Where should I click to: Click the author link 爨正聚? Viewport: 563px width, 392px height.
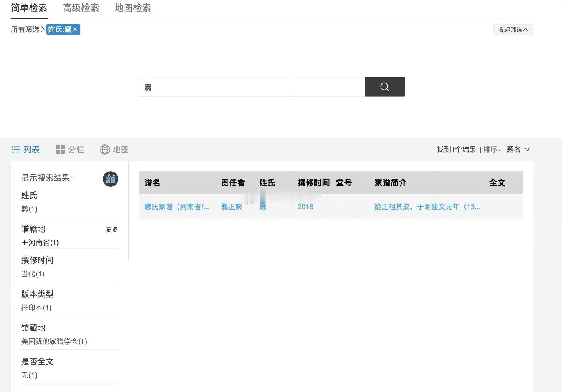click(231, 207)
